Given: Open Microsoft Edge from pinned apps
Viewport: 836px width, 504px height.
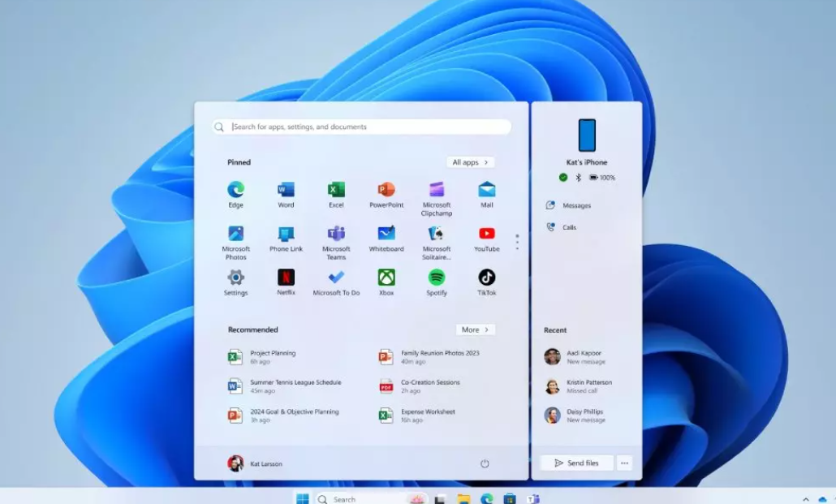Looking at the screenshot, I should [235, 190].
